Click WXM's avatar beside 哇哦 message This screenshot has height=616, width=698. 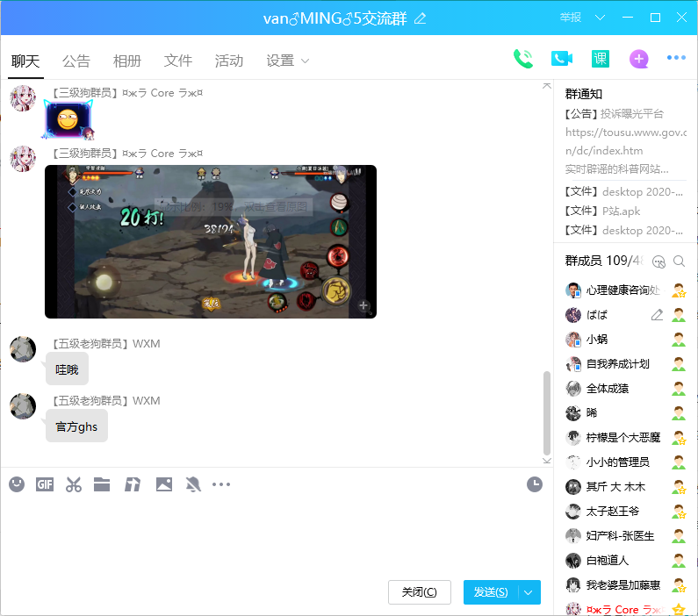tap(23, 349)
